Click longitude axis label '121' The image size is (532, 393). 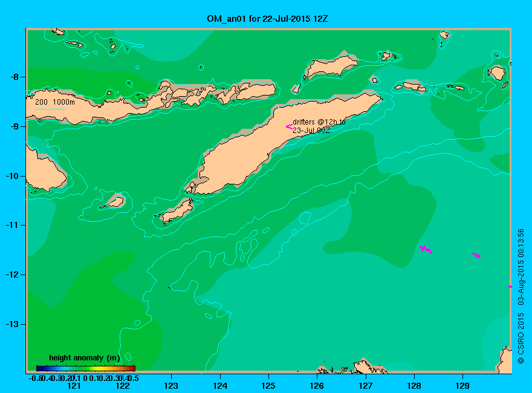[74, 386]
